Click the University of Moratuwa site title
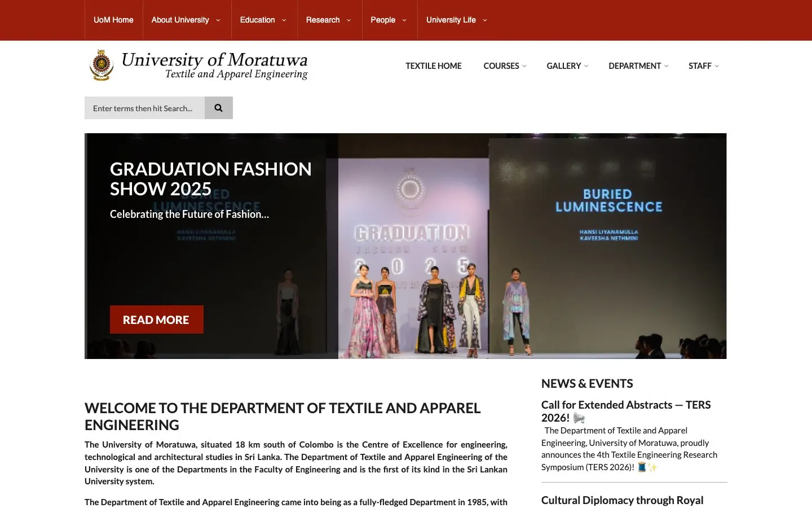 coord(214,59)
